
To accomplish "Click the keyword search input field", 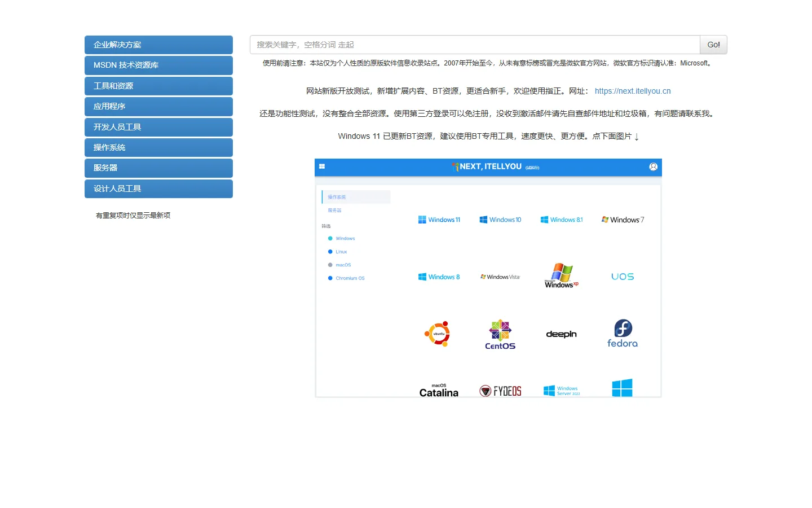I will coord(475,45).
